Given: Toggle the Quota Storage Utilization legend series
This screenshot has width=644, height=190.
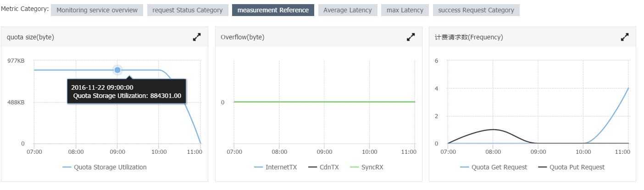Looking at the screenshot, I should tap(105, 167).
